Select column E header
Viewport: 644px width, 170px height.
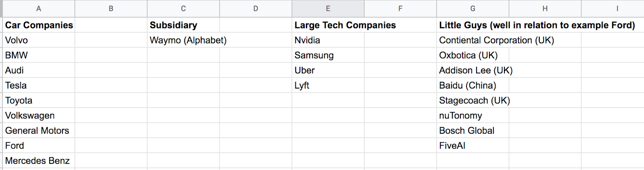tap(328, 8)
